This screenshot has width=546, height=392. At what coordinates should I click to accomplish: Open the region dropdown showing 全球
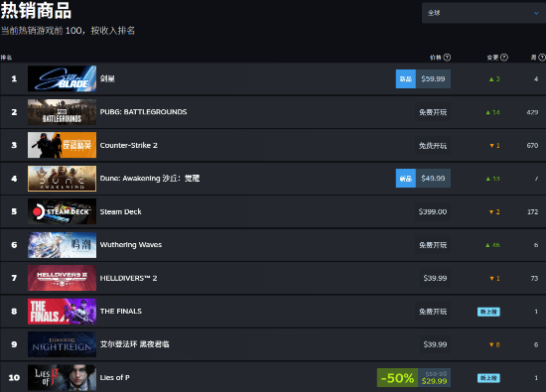pyautogui.click(x=483, y=13)
